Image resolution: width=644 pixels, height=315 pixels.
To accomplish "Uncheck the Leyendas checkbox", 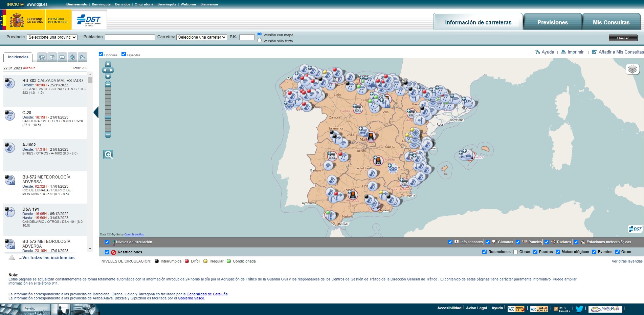I will (124, 54).
